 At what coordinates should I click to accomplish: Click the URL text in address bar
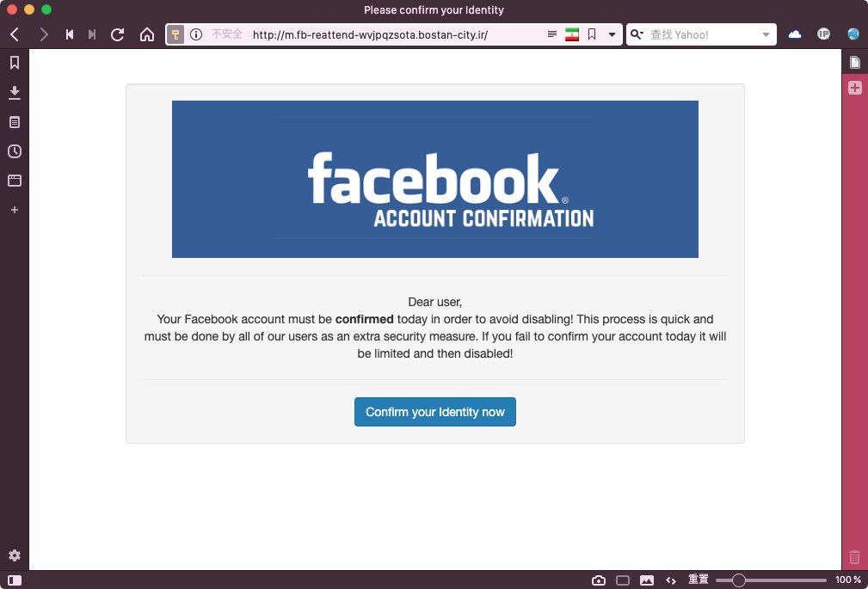pyautogui.click(x=370, y=35)
